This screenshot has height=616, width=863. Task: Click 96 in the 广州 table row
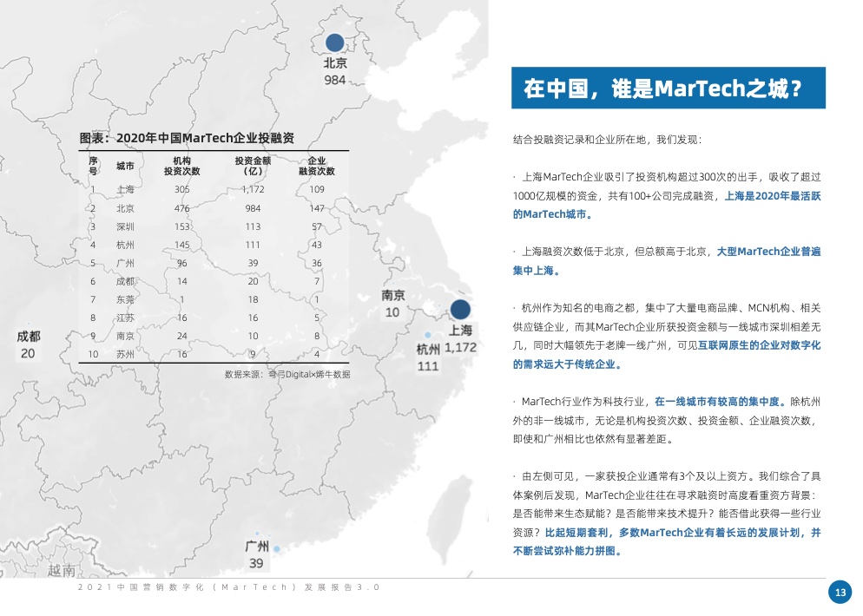coord(181,263)
